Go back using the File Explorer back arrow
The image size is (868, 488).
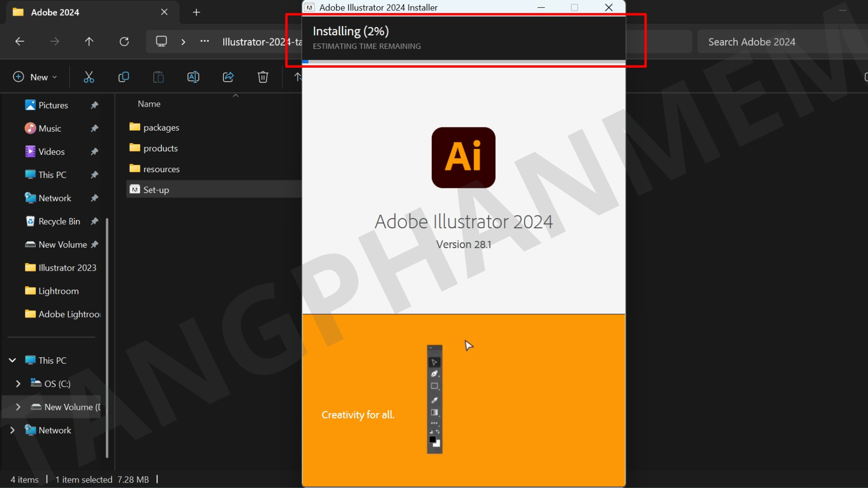(19, 42)
